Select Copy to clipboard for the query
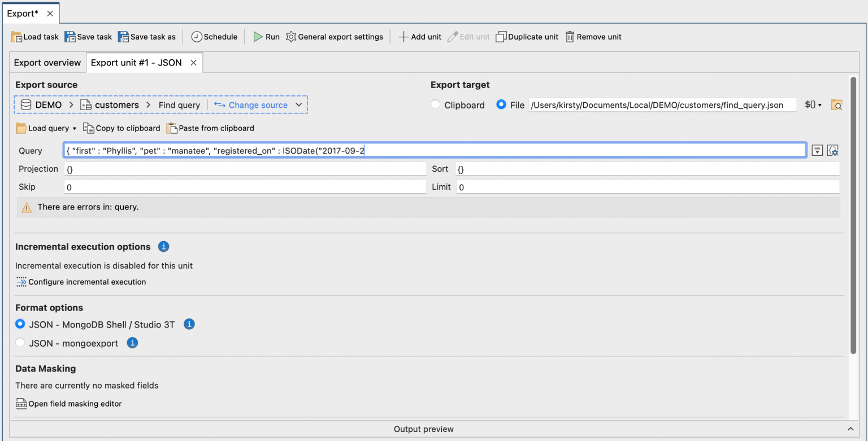This screenshot has height=441, width=868. [121, 128]
